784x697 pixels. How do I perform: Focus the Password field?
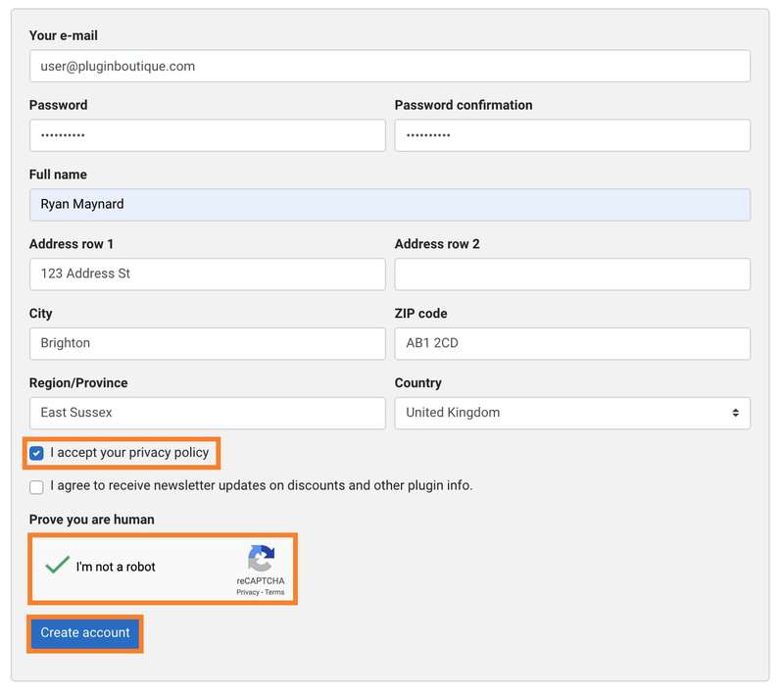[x=207, y=135]
